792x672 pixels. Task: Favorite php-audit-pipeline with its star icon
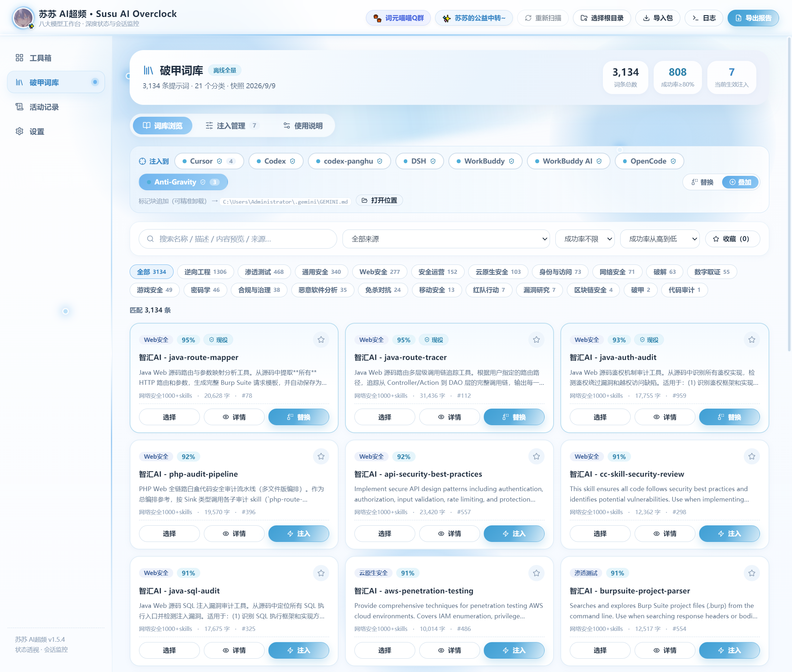point(321,456)
